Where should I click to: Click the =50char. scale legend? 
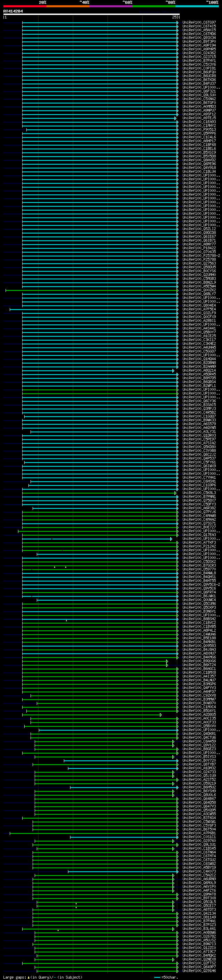(x=165, y=977)
